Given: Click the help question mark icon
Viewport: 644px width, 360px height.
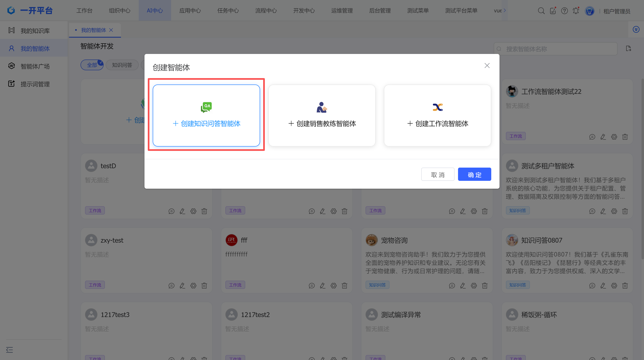Looking at the screenshot, I should click(x=564, y=11).
